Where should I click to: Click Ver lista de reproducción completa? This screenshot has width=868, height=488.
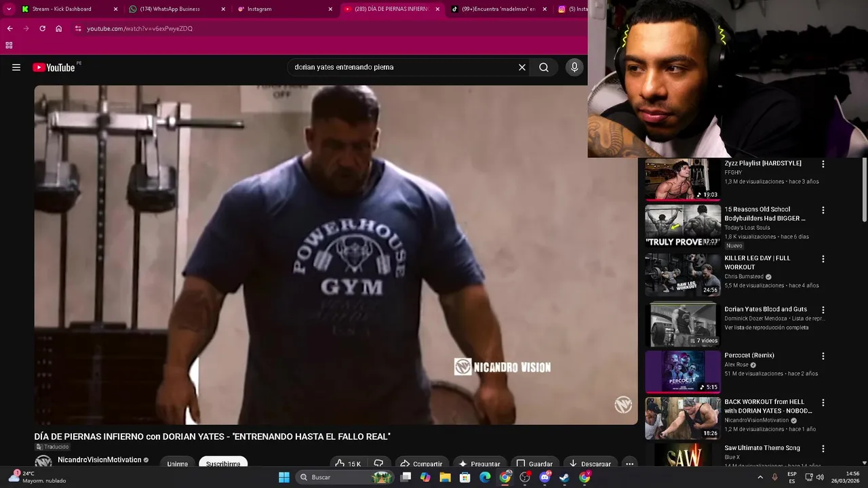766,327
